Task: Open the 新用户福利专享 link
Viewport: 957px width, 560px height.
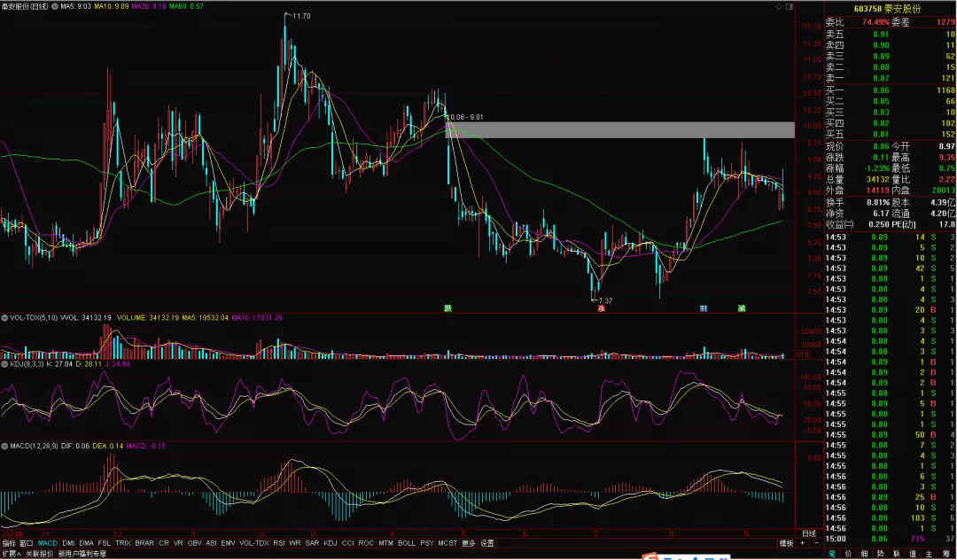Action: (x=82, y=554)
